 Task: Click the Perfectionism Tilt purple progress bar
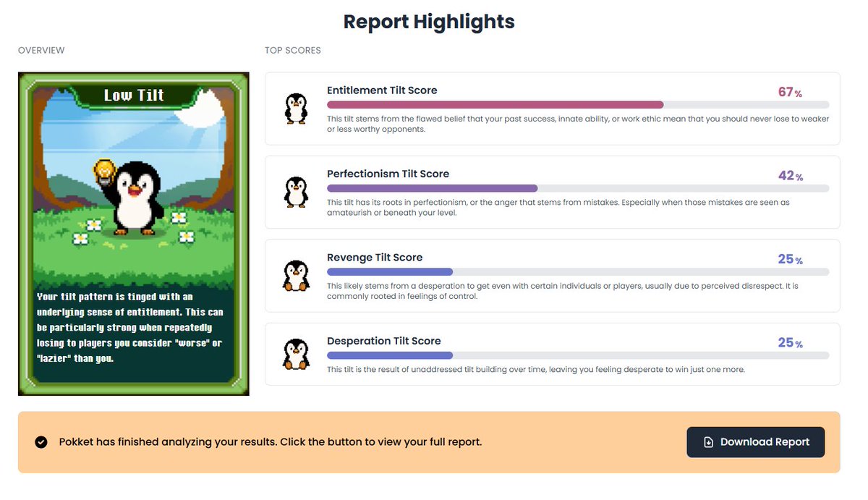(x=432, y=188)
